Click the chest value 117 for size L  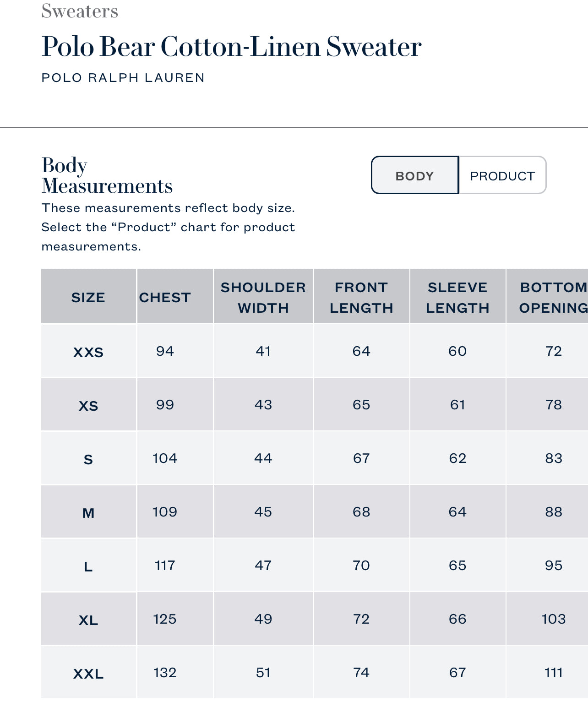pyautogui.click(x=165, y=566)
